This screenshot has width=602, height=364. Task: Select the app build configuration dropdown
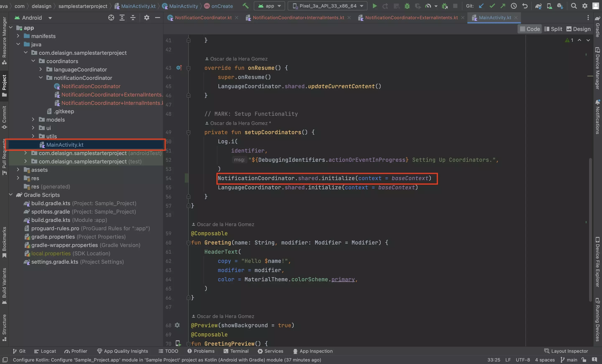[269, 6]
